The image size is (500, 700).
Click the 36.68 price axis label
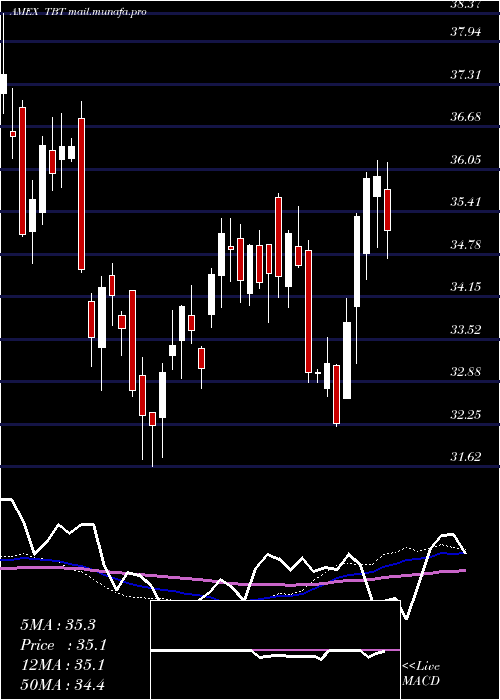[x=466, y=117]
